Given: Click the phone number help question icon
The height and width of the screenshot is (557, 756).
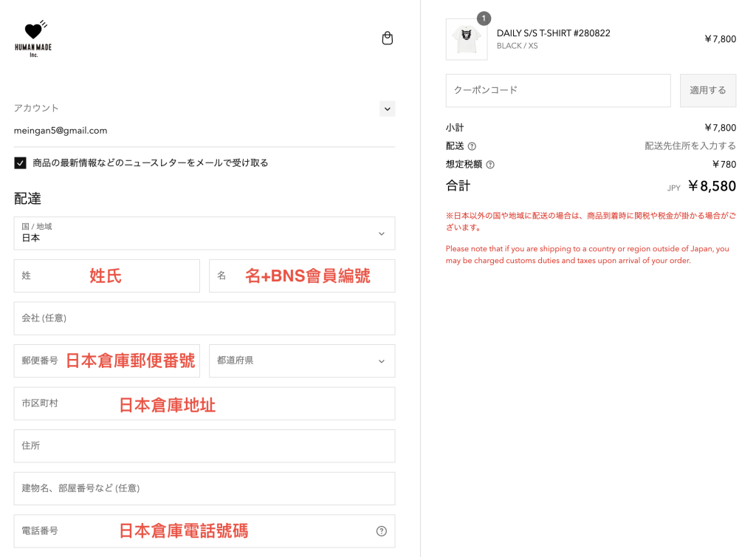Looking at the screenshot, I should (x=381, y=531).
